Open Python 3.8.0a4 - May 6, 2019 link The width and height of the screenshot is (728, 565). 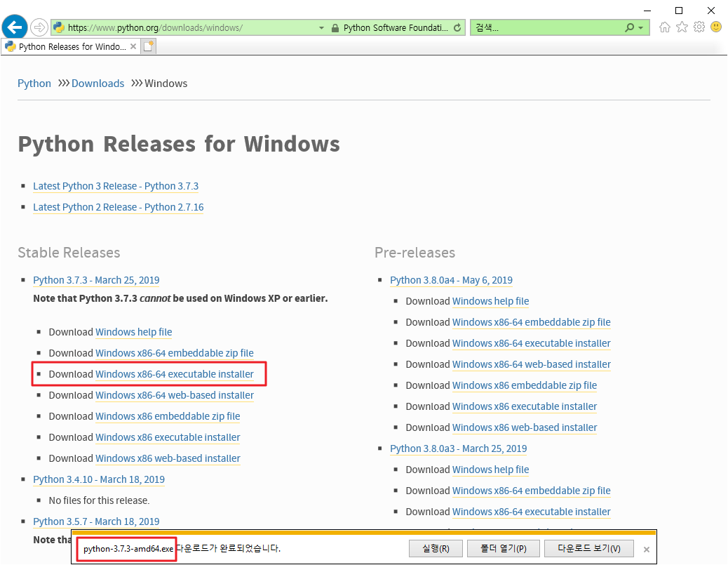pos(451,280)
